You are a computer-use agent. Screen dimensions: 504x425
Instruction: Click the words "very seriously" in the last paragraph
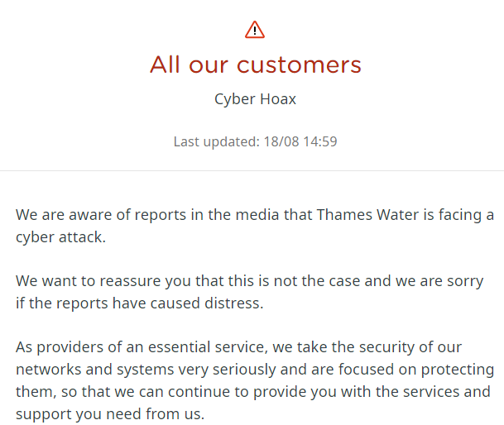coord(206,369)
